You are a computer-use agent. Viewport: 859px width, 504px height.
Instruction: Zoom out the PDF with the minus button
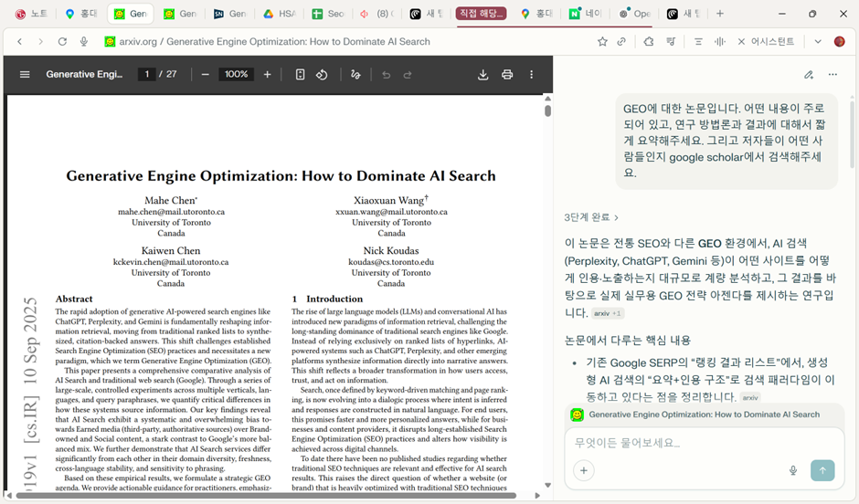[205, 75]
